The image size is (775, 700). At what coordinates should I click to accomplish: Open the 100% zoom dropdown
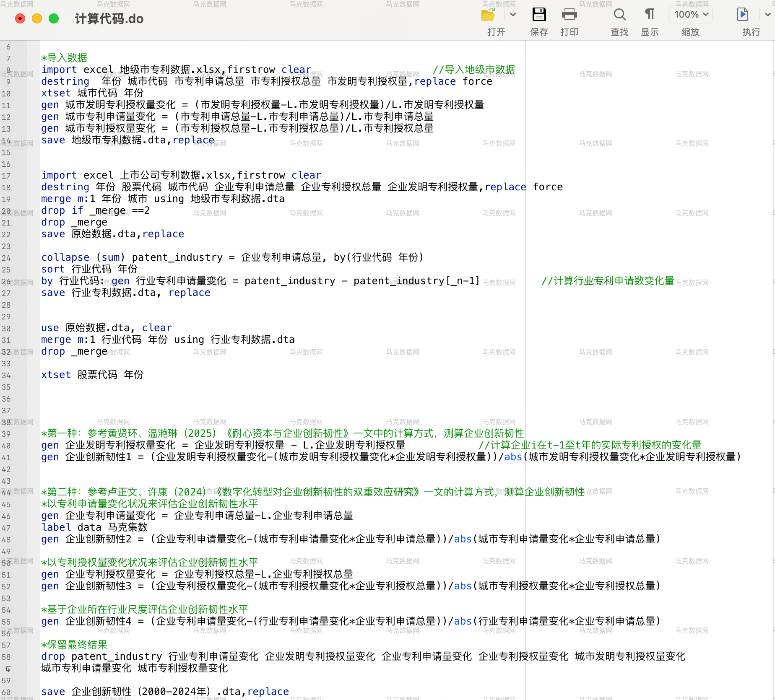pos(691,15)
